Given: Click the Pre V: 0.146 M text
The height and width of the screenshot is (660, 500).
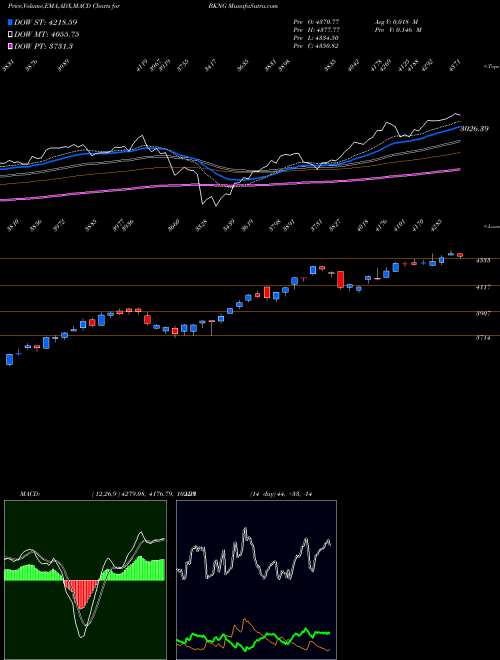Looking at the screenshot, I should [399, 30].
